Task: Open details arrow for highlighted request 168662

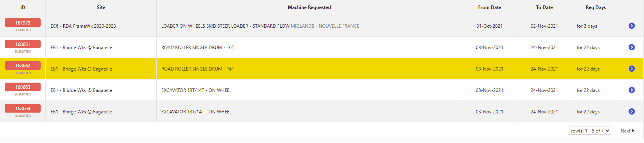Action: 631,69
